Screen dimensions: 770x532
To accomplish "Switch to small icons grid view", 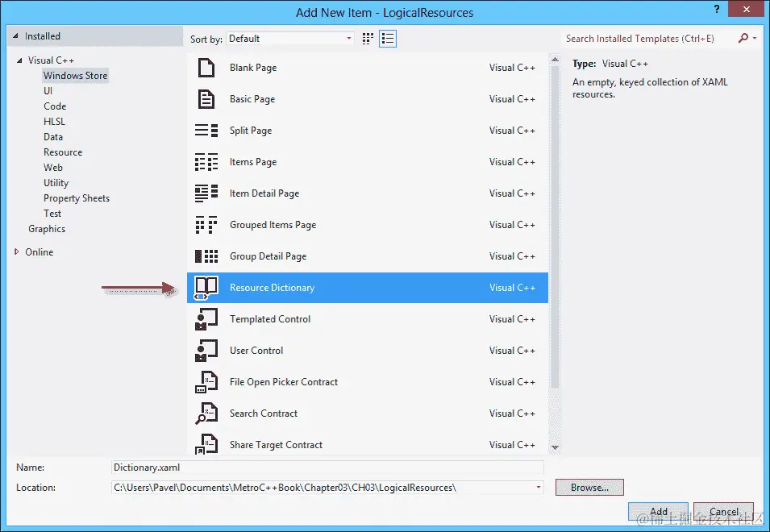I will pos(368,39).
